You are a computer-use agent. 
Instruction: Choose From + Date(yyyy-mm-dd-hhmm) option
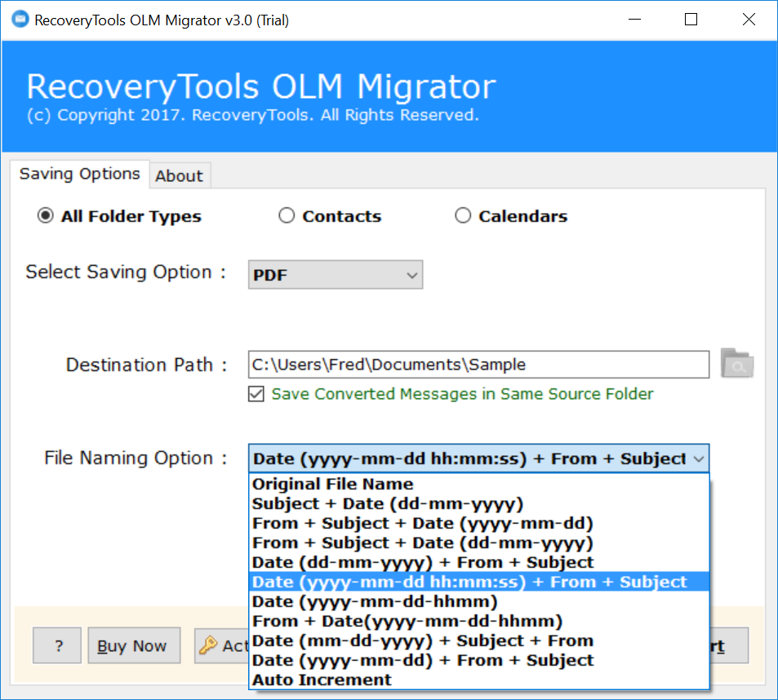479,621
